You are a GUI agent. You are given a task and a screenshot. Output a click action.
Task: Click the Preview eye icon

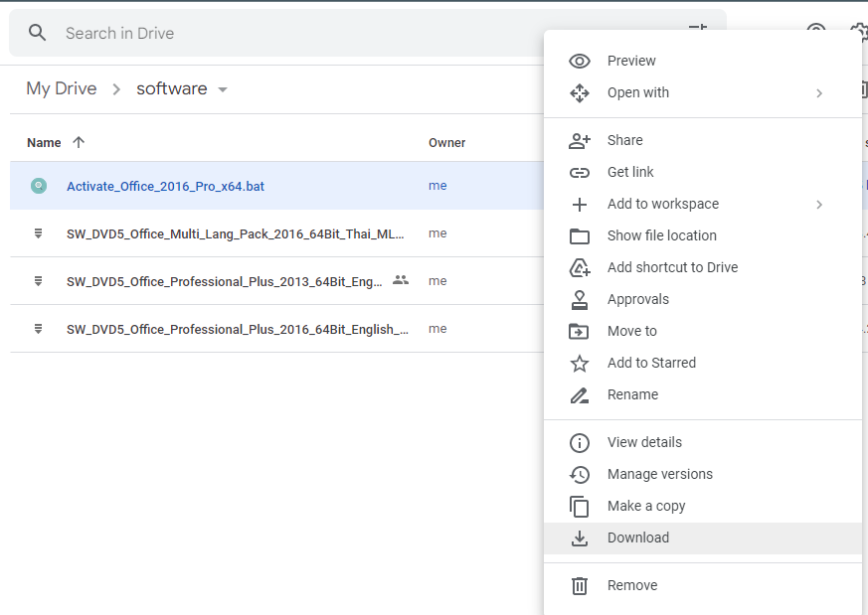[x=579, y=61]
